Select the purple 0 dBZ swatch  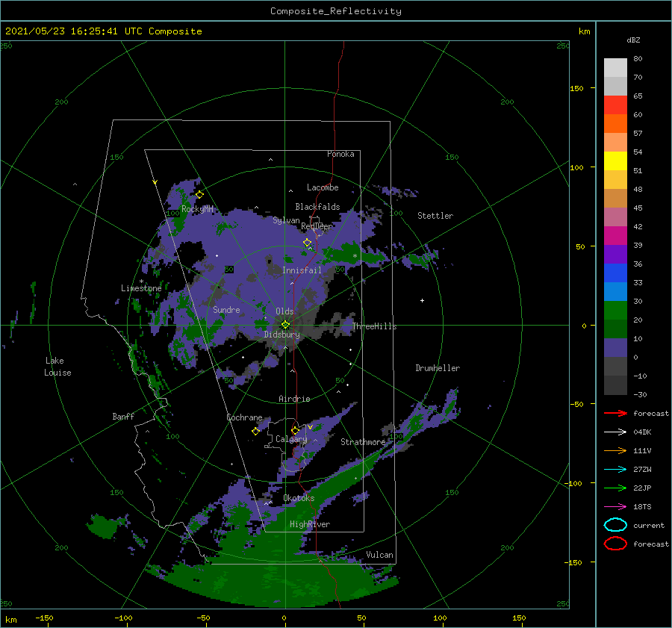(615, 348)
